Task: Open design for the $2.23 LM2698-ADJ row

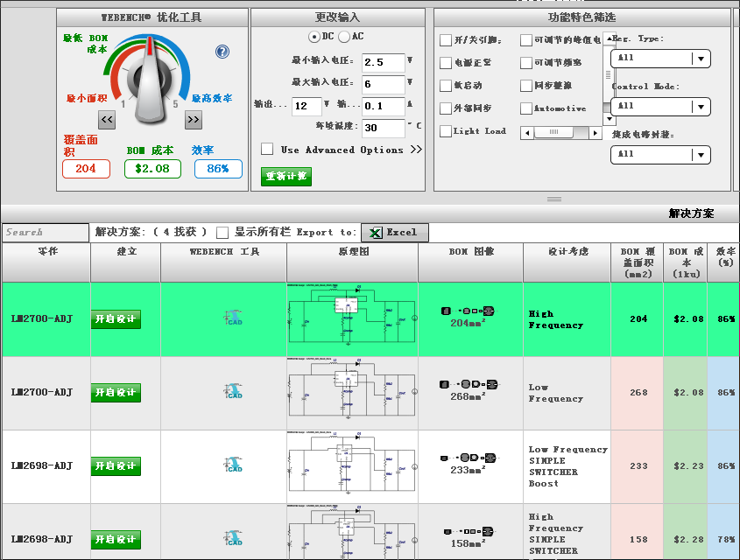Action: [x=116, y=465]
